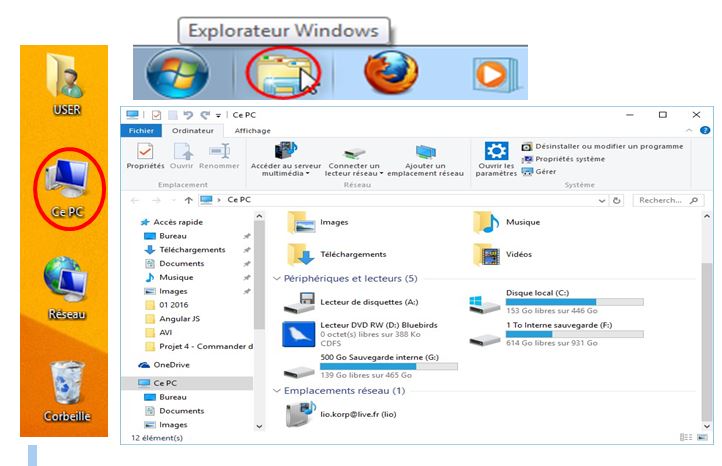Select the 01 2016 folder
Screen dimensions: 722x466
pos(167,305)
